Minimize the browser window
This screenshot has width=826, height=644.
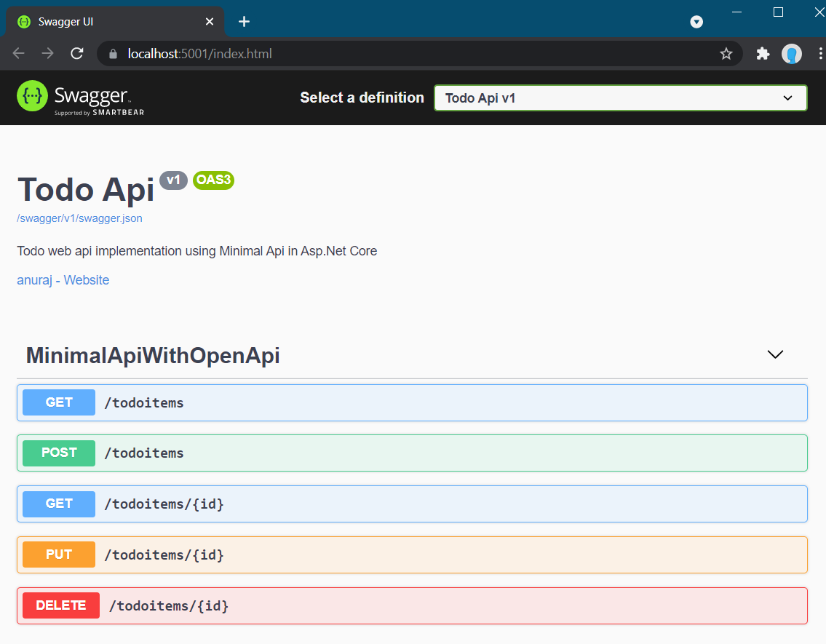click(x=737, y=12)
